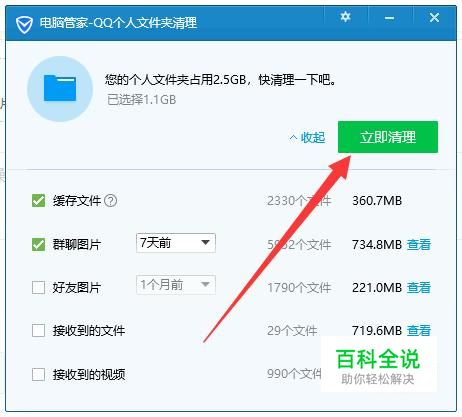The image size is (462, 417).
Task: Click the settings gear icon in title bar
Action: (x=345, y=17)
